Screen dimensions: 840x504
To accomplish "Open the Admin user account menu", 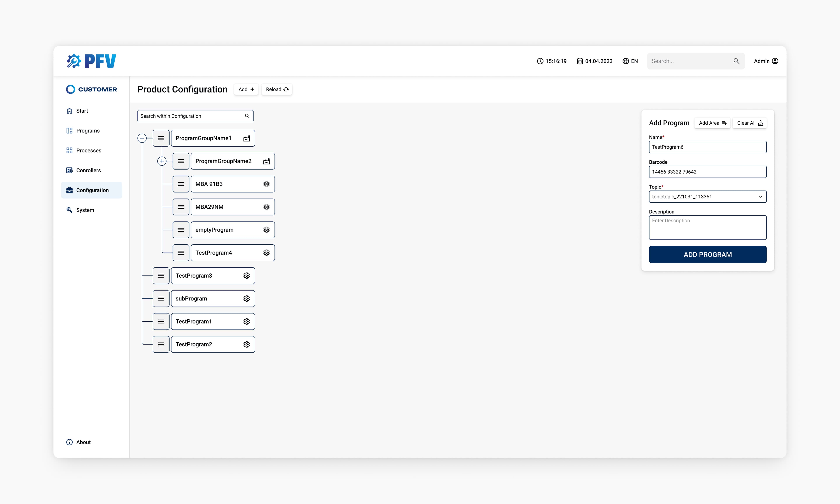I will (x=766, y=61).
